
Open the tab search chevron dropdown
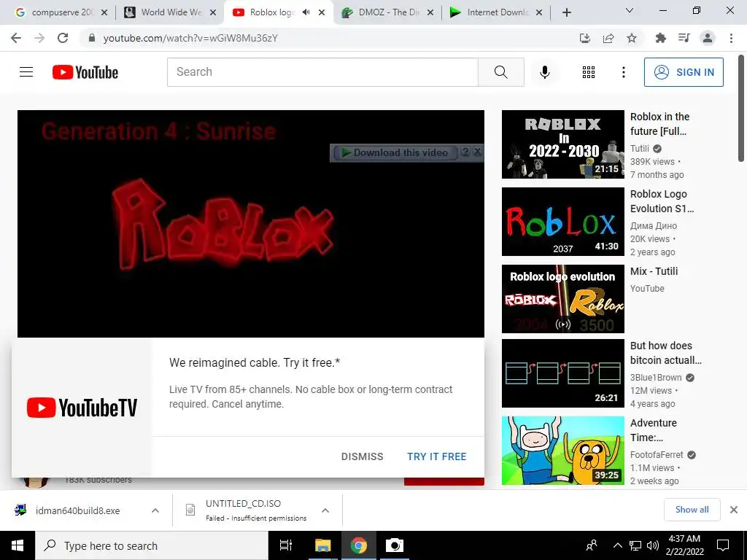tap(630, 10)
